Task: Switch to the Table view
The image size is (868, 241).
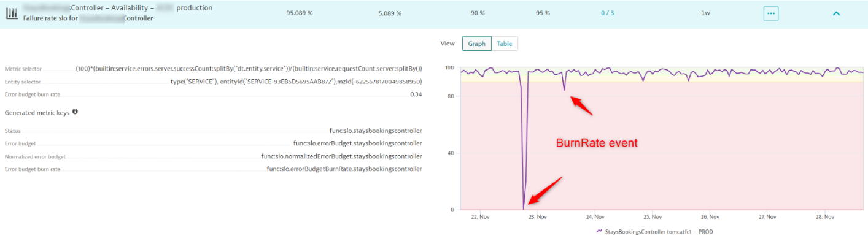Action: [505, 44]
